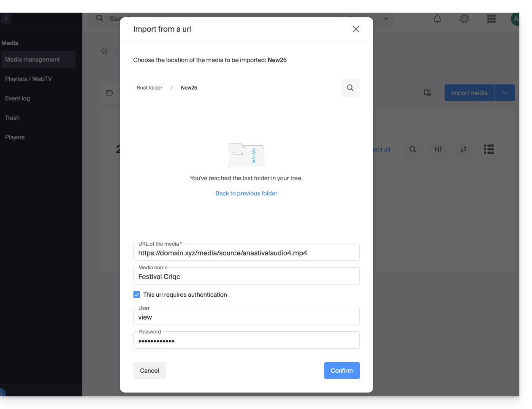Image resolution: width=532 pixels, height=409 pixels.
Task: Click the new folder icon
Action: click(427, 93)
